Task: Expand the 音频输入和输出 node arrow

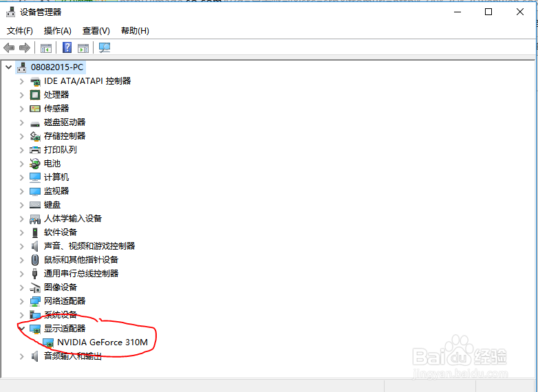Action: click(21, 356)
